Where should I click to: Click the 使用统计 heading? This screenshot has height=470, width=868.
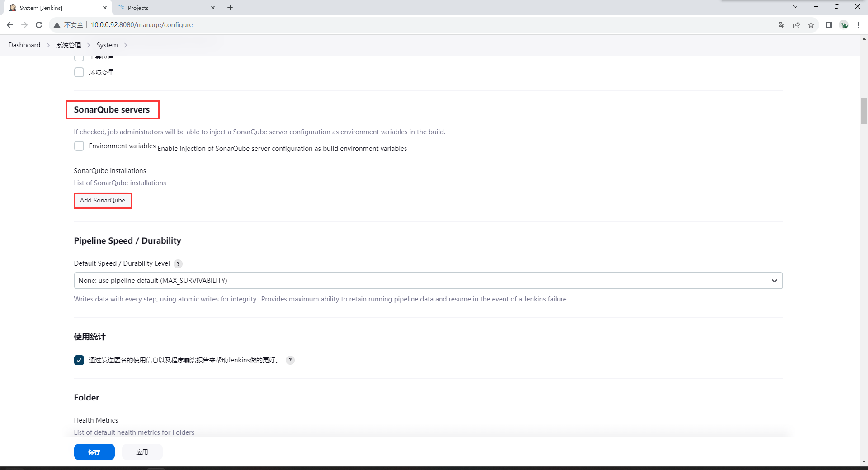(90, 337)
